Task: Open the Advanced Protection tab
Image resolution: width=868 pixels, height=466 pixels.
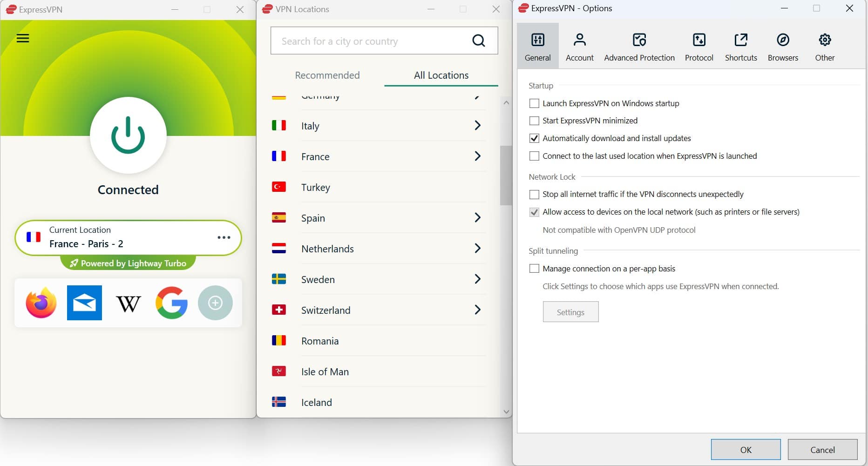Action: click(639, 47)
